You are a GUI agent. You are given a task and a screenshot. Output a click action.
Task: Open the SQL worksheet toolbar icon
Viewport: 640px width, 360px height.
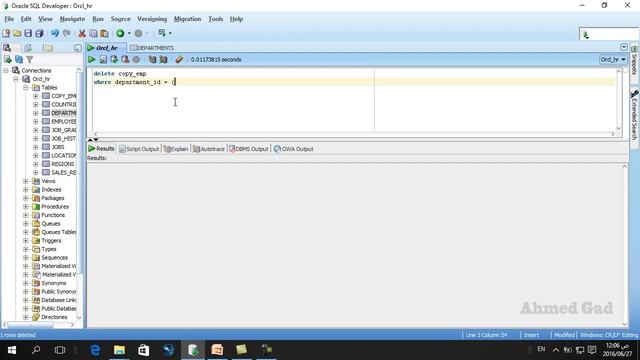coord(162,33)
